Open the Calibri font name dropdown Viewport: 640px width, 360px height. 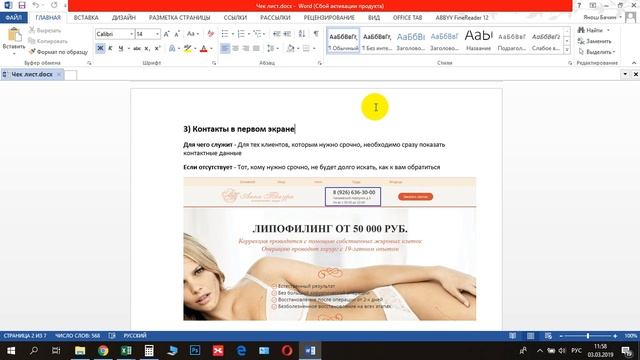pyautogui.click(x=131, y=34)
